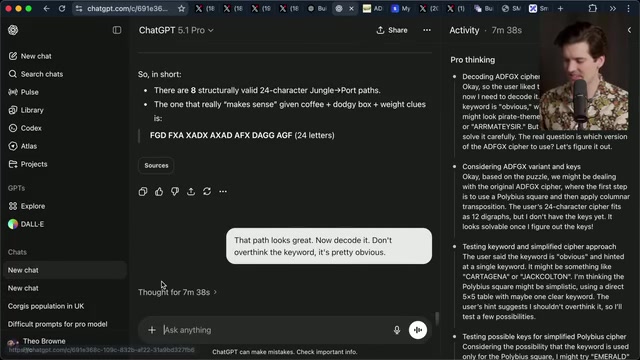This screenshot has height=360, width=640.
Task: Open the browser extensions puzzle icon
Action: point(593,9)
